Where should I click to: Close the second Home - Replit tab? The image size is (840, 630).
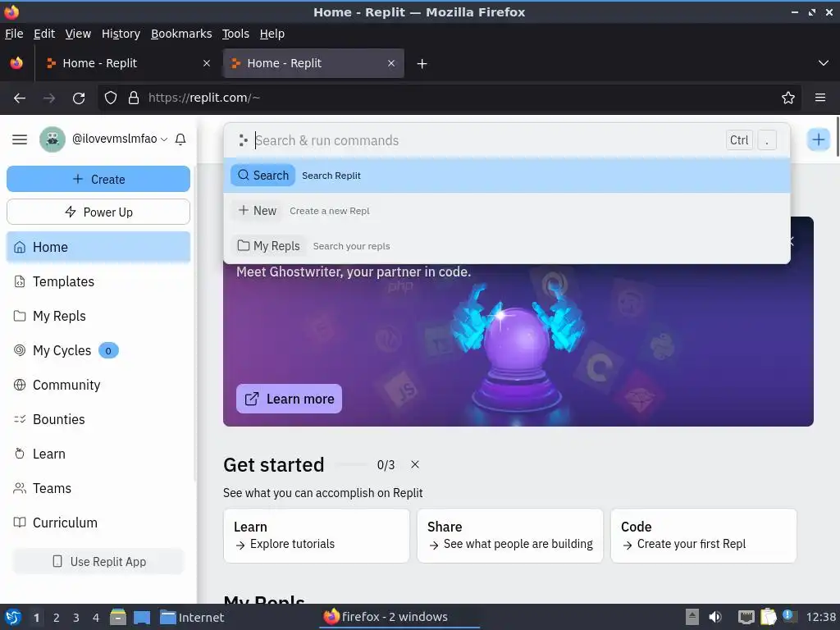(391, 63)
